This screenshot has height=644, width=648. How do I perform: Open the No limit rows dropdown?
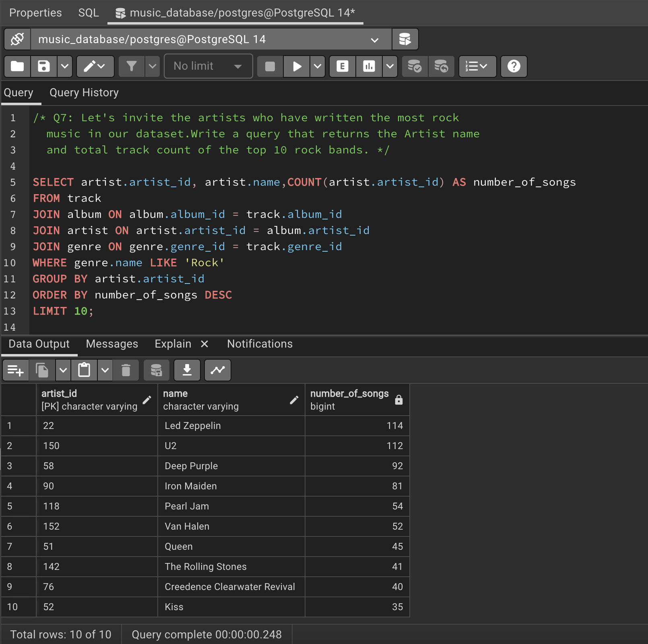click(x=208, y=66)
